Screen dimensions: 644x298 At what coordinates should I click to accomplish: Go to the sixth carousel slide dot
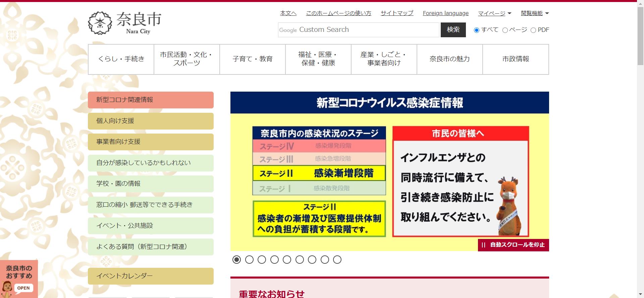[x=300, y=259]
